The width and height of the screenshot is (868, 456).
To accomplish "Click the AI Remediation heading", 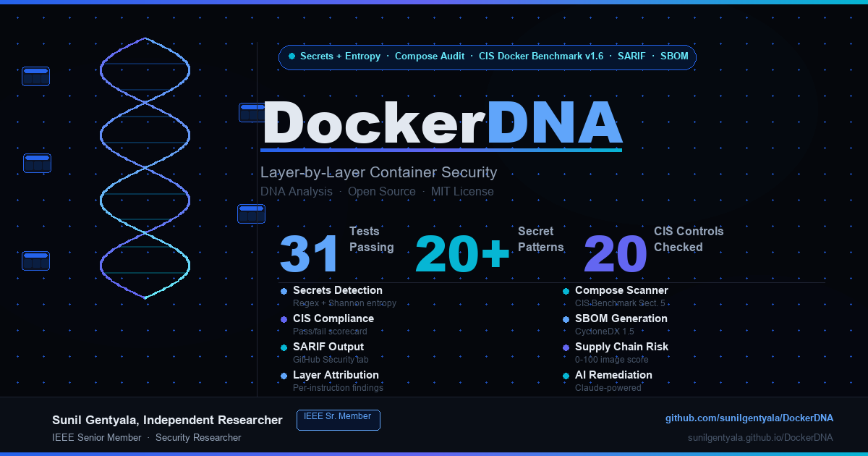I will (x=613, y=375).
